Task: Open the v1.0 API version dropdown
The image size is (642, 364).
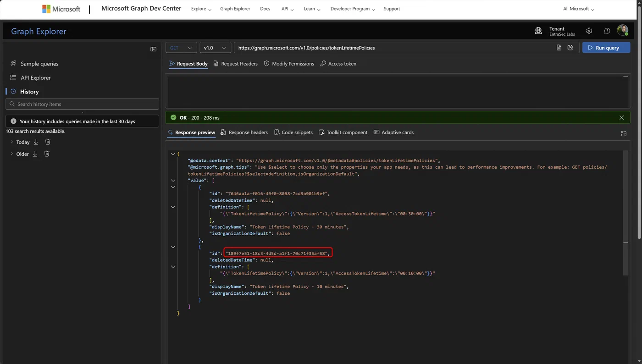Action: pos(215,48)
